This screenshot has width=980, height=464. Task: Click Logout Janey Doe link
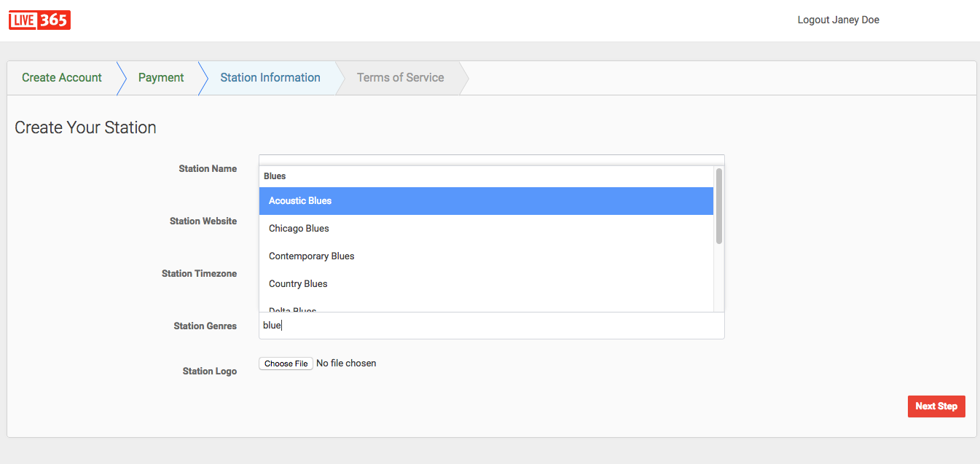pyautogui.click(x=838, y=20)
